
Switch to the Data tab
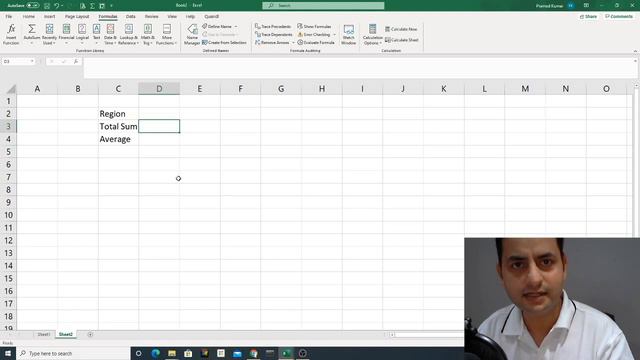(131, 16)
